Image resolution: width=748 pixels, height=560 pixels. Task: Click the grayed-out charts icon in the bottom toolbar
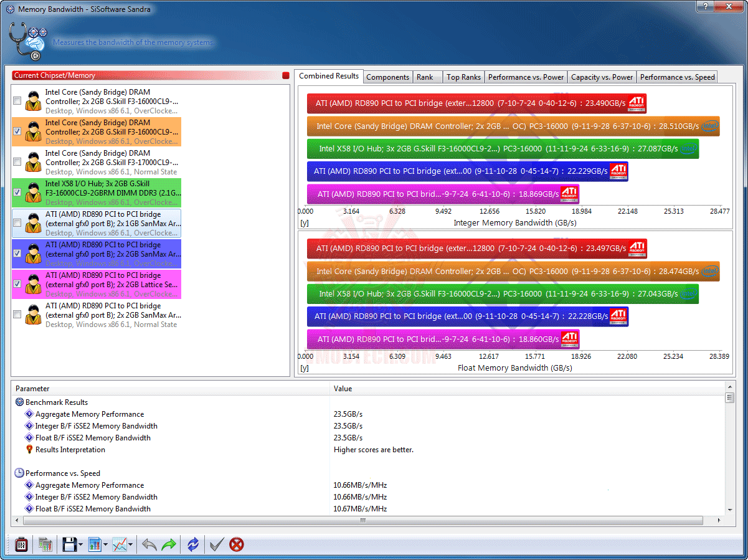click(x=45, y=544)
